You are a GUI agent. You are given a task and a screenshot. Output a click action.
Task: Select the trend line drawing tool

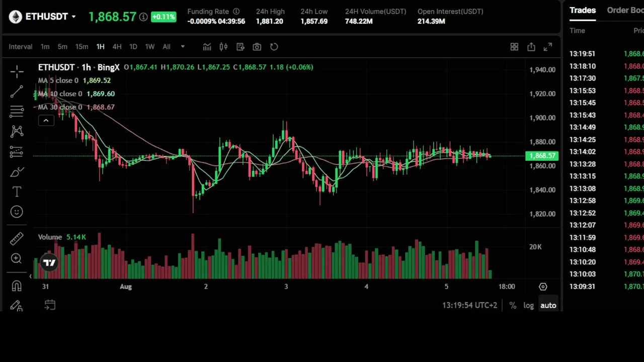[17, 92]
